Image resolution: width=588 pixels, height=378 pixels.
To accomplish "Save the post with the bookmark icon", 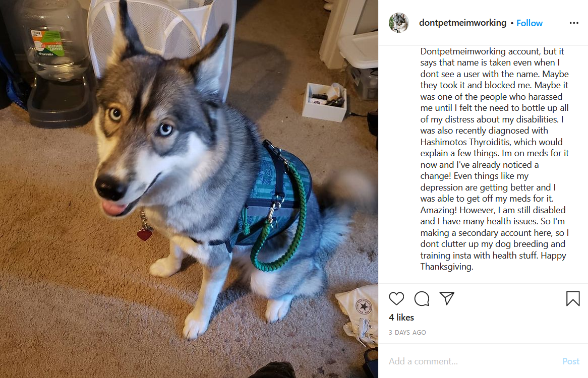I will (573, 298).
